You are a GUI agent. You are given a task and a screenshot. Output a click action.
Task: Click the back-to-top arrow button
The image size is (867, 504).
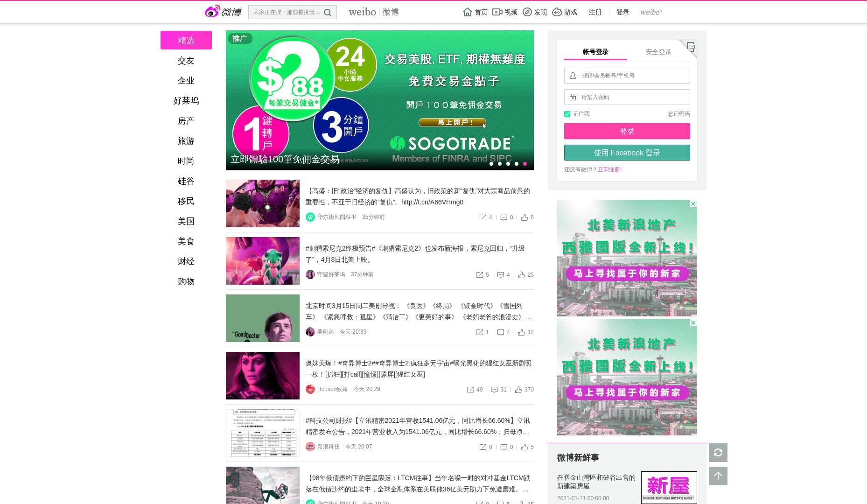pos(718,476)
